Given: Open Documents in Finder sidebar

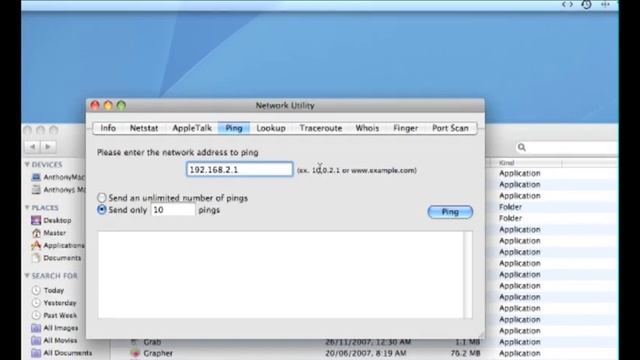Looking at the screenshot, I should pyautogui.click(x=56, y=258).
